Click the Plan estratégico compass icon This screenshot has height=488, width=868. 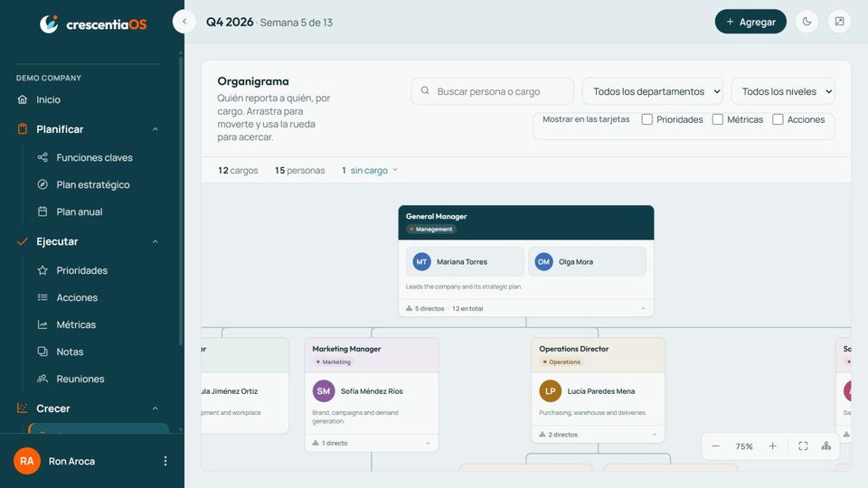pyautogui.click(x=42, y=184)
